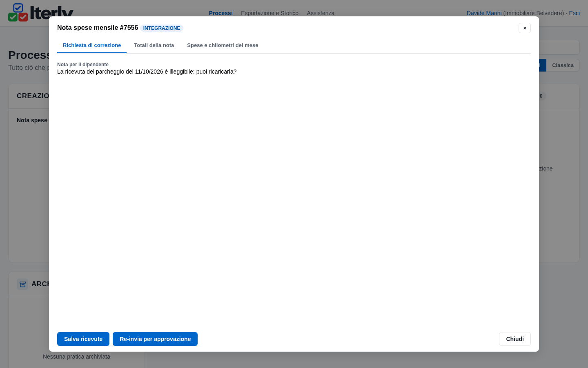Click the 'Nota spese mensile #7556' title
Viewport: 588px width, 368px height.
[98, 28]
